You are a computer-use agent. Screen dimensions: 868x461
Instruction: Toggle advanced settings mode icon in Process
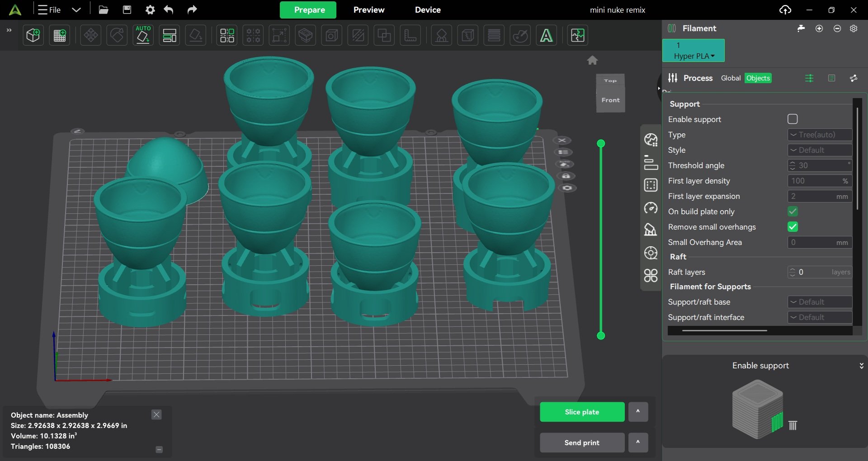(809, 78)
